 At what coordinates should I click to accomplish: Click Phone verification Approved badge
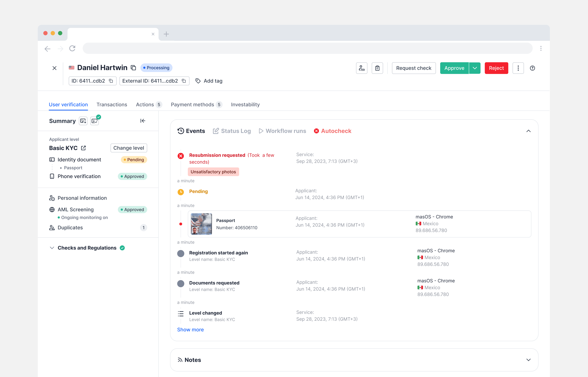[132, 176]
